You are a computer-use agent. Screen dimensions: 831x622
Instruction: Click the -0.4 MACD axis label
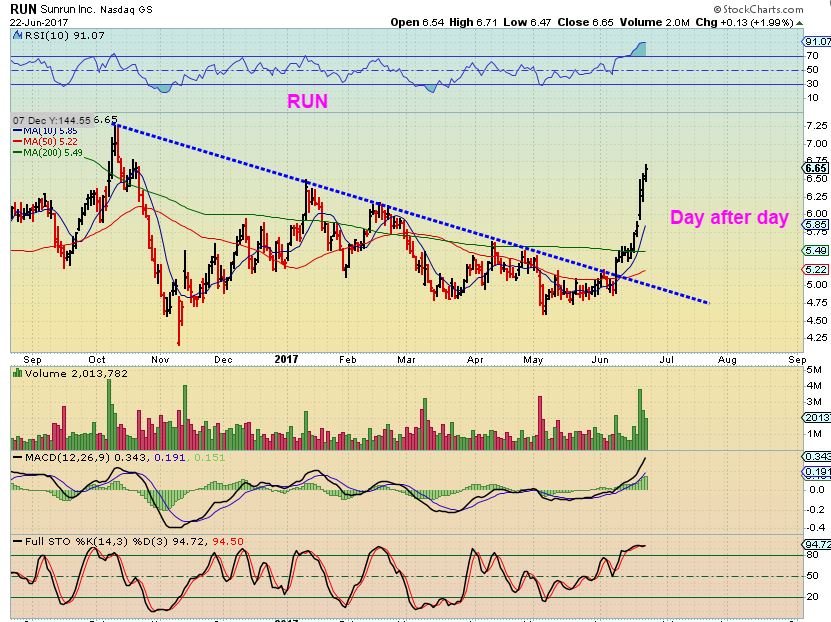817,528
